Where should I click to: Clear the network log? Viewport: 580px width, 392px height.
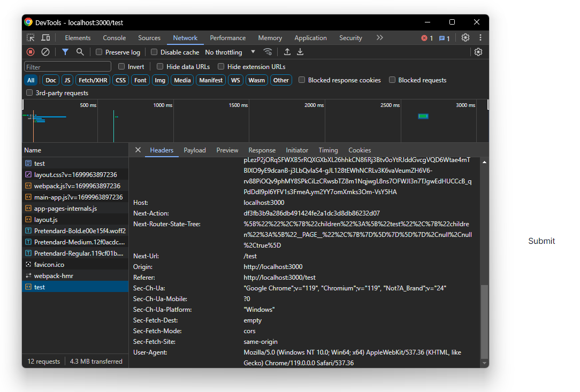click(45, 52)
